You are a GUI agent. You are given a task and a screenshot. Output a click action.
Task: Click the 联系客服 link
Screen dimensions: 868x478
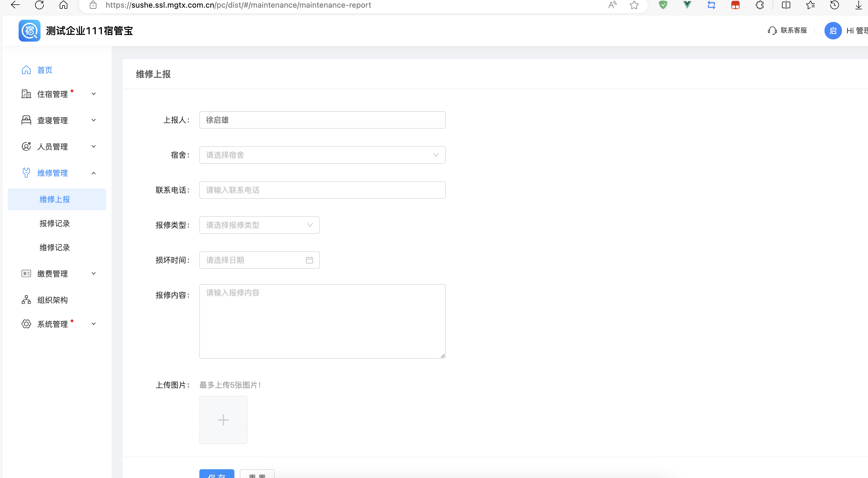click(794, 30)
